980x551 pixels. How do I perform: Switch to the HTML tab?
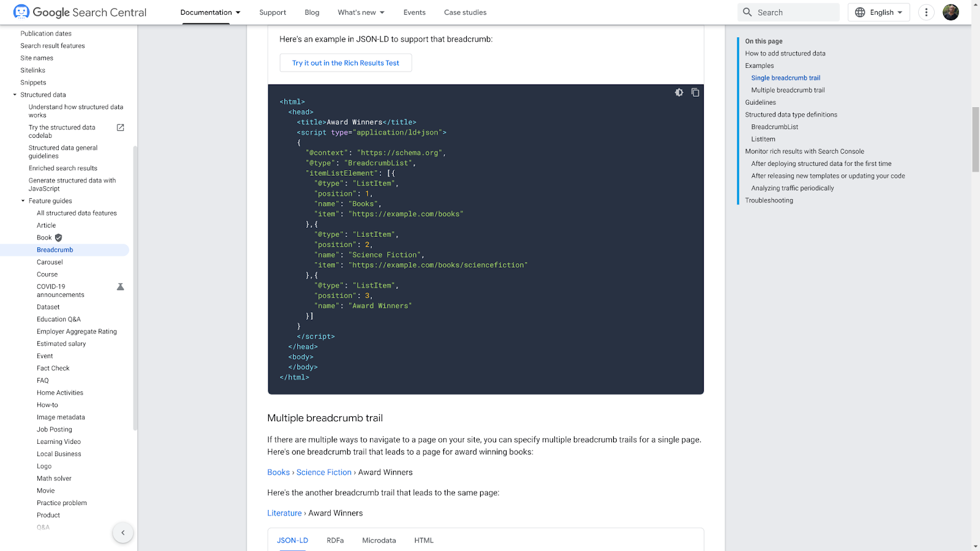click(424, 541)
